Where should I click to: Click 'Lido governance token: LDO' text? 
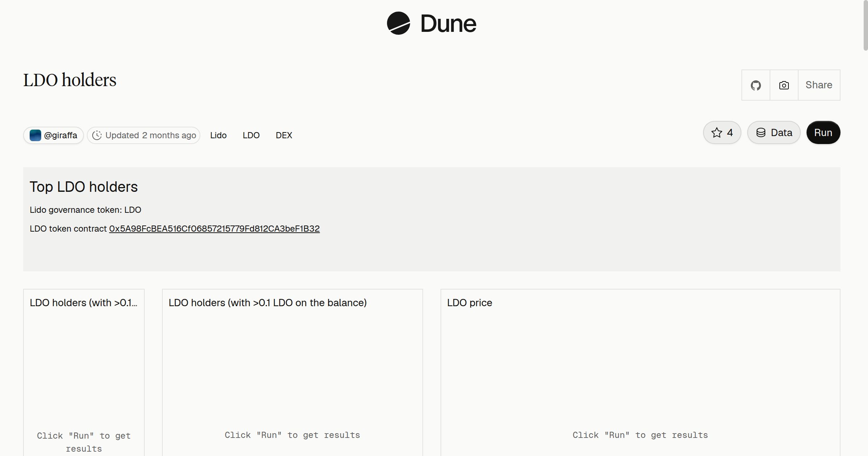click(85, 210)
